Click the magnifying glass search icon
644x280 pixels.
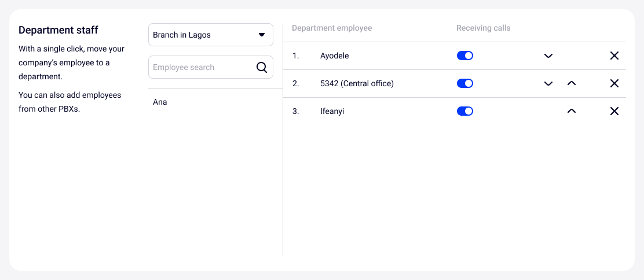[x=262, y=67]
